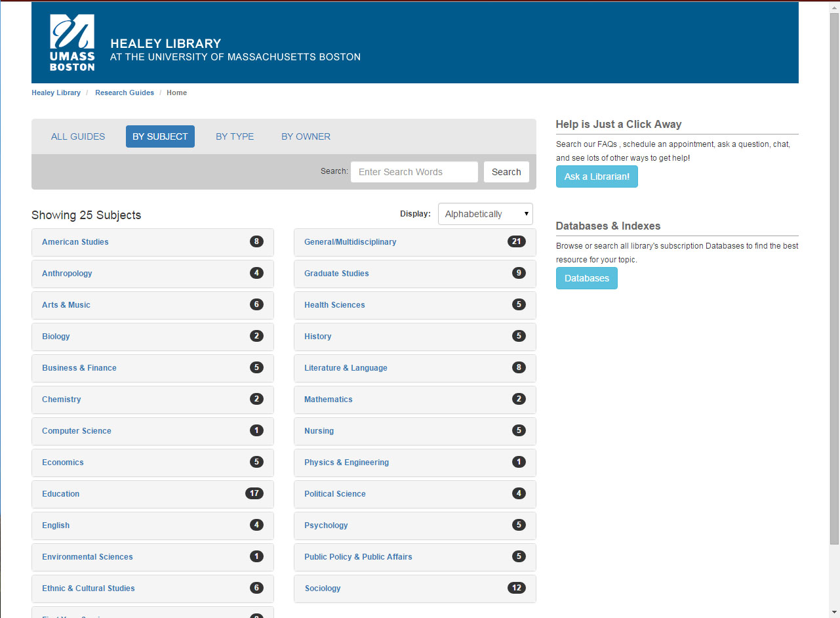Screen dimensions: 840x618
Task: Click the 1 badge on Physics & Engineering
Action: coord(519,462)
